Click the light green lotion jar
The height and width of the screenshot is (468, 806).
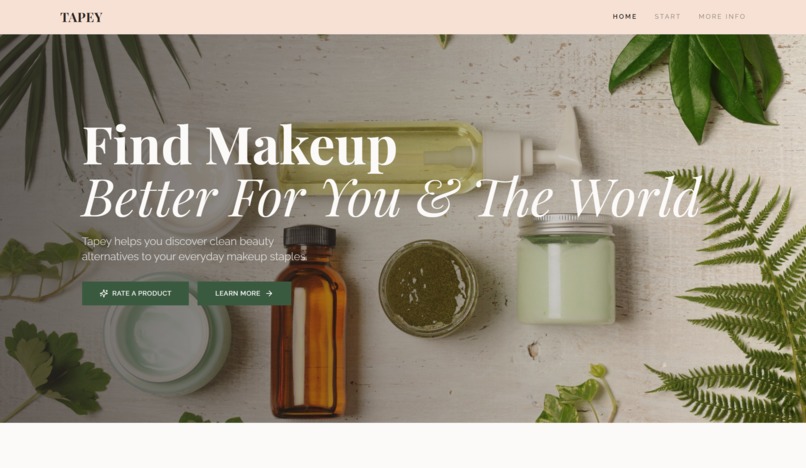click(565, 269)
